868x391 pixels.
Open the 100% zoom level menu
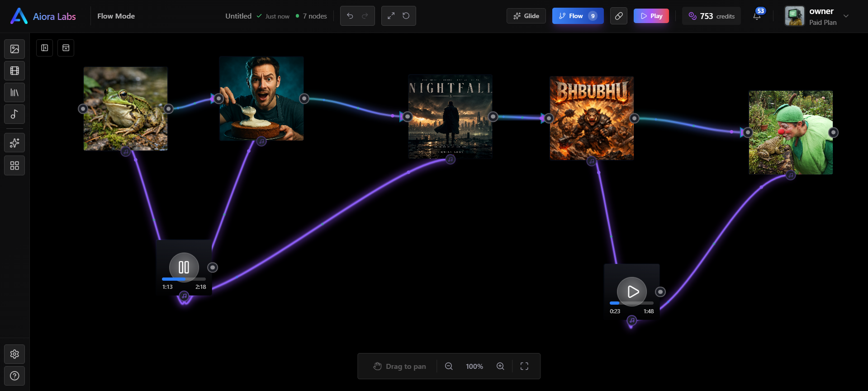click(x=474, y=367)
